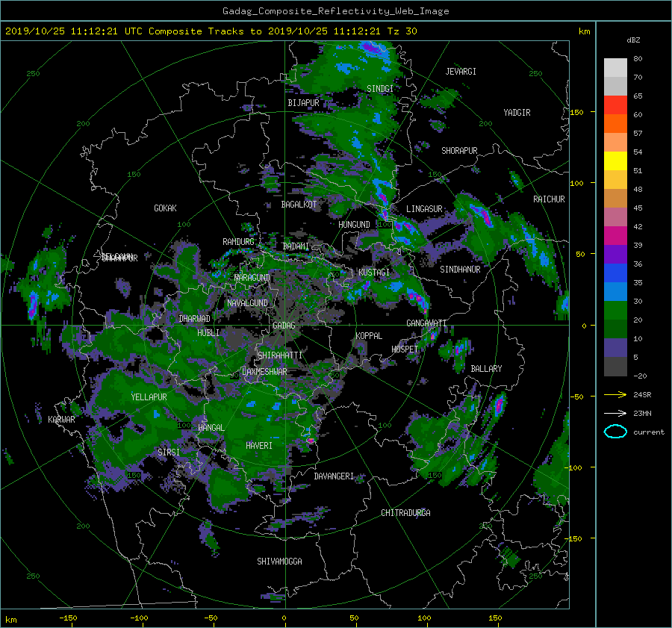
Task: Click the RAMDURG city label
Action: [238, 242]
